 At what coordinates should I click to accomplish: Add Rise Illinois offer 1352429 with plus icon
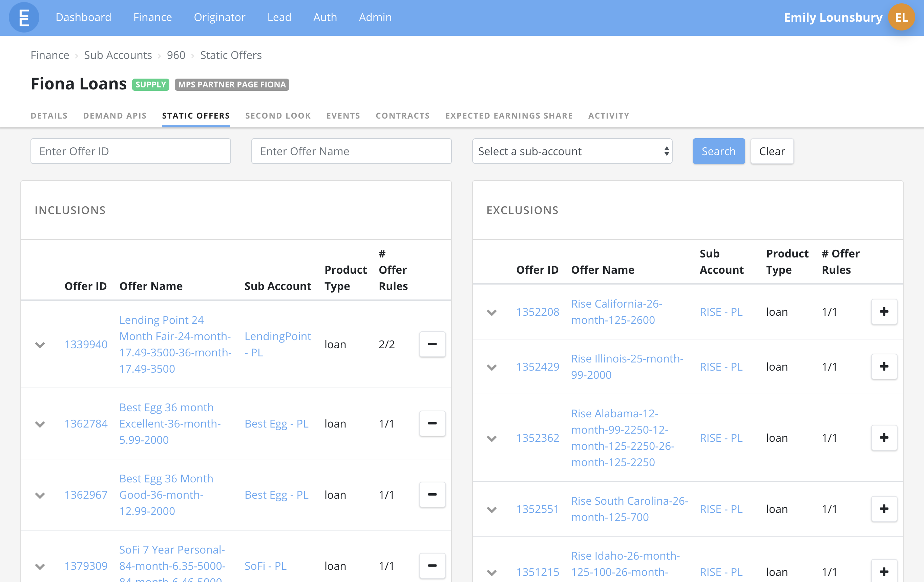[884, 367]
